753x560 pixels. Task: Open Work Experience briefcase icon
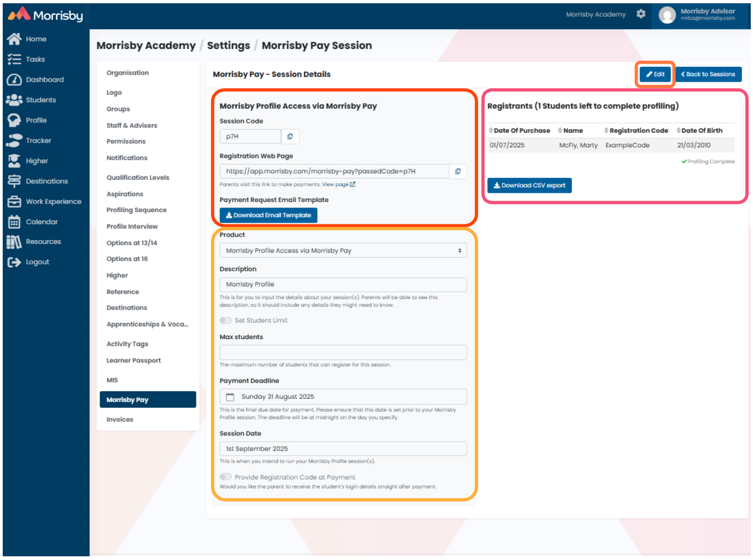tap(14, 201)
